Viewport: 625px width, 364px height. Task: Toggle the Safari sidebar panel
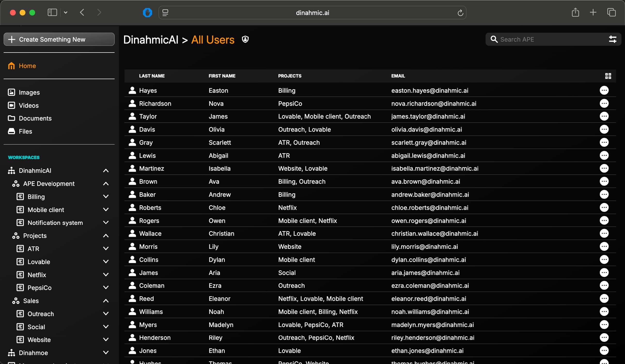coord(52,13)
